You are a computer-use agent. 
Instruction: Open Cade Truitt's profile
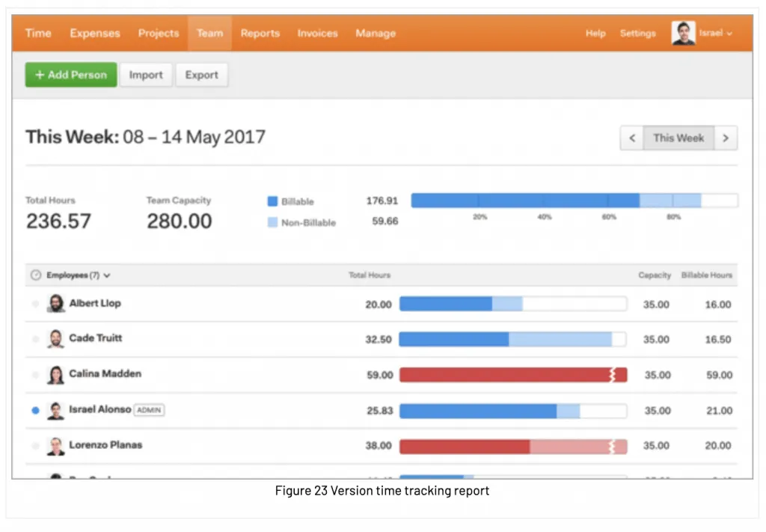click(95, 338)
